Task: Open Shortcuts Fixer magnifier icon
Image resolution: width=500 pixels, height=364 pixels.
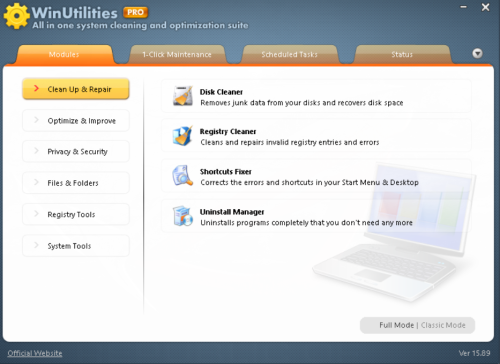Action: 183,176
